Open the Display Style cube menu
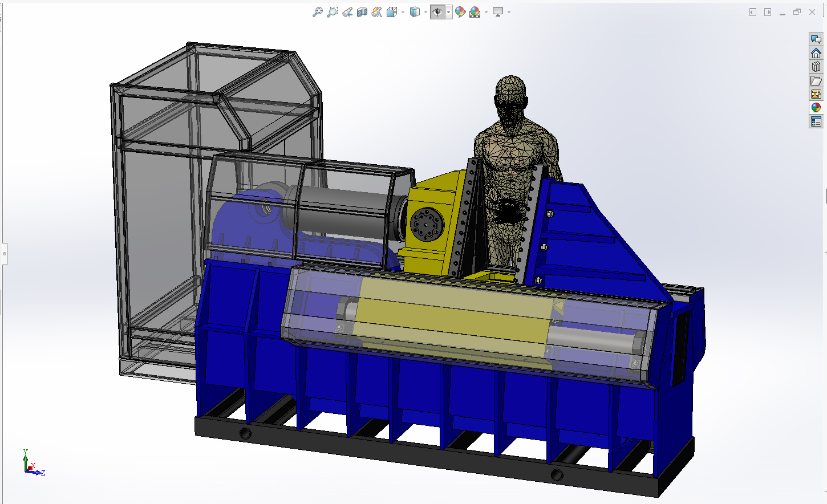The image size is (827, 504). [415, 12]
